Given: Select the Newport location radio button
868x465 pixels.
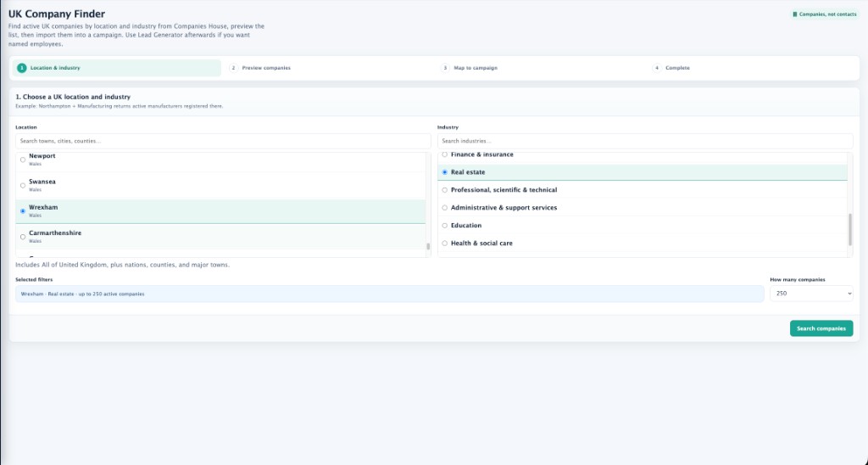Looking at the screenshot, I should [23, 160].
